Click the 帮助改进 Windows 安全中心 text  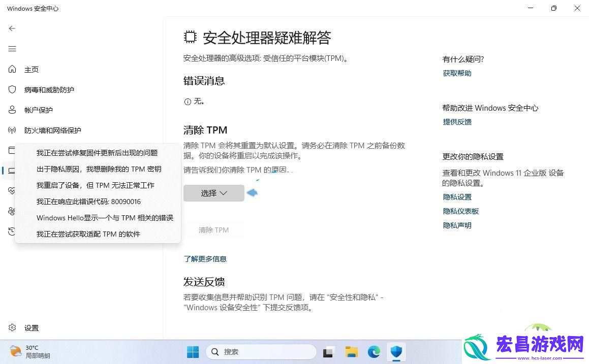[x=490, y=108]
